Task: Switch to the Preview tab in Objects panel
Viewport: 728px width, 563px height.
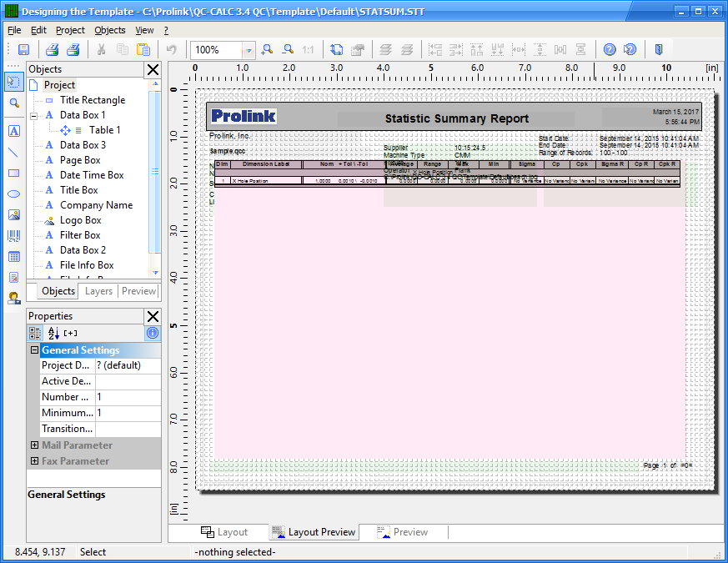Action: tap(138, 291)
